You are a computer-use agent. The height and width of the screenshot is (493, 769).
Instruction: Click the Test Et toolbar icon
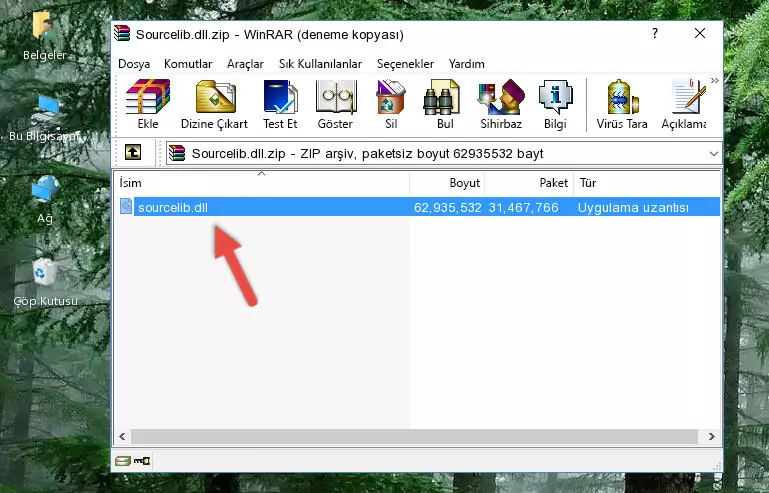[280, 104]
